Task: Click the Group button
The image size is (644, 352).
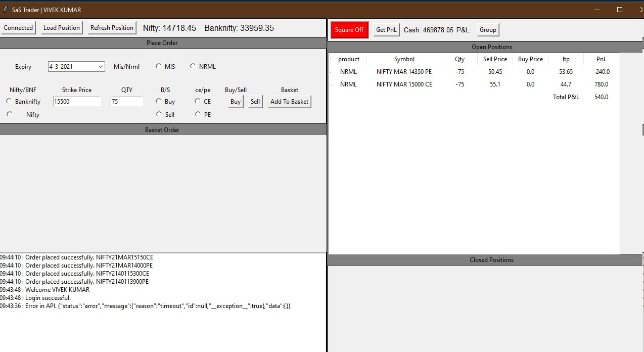Action: (488, 30)
